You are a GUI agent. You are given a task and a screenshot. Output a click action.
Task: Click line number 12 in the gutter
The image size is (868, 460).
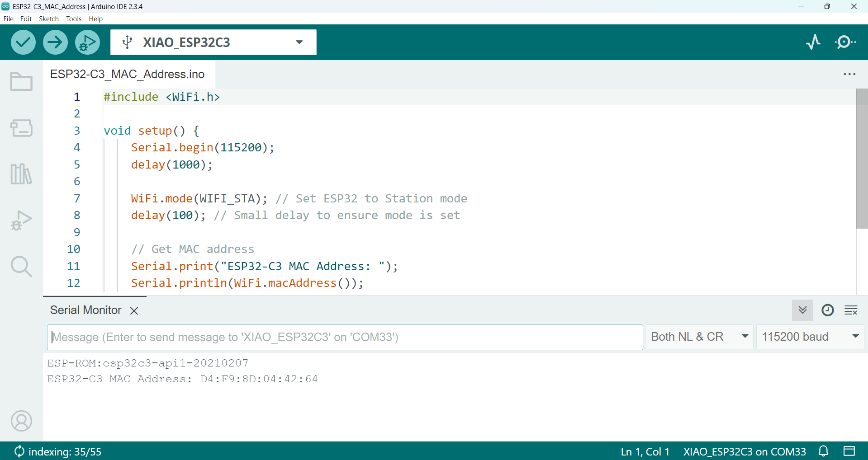click(x=74, y=283)
